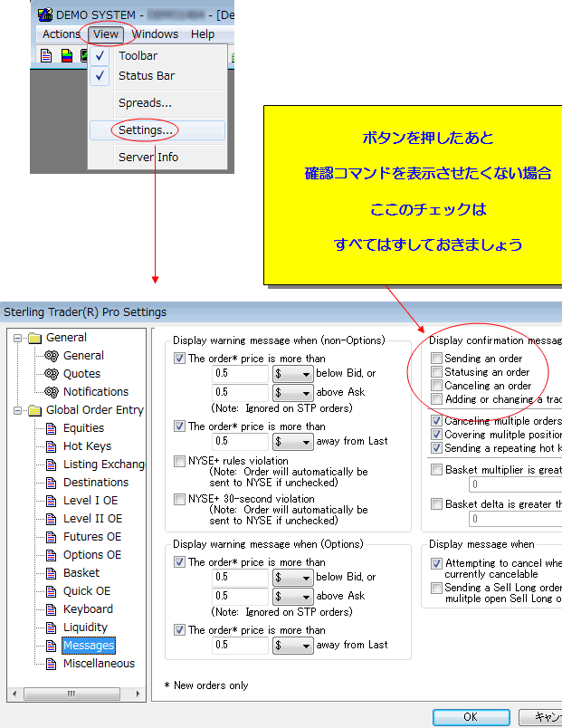Click the Japanese cancel button beside OK
562x728 pixels.
540,716
